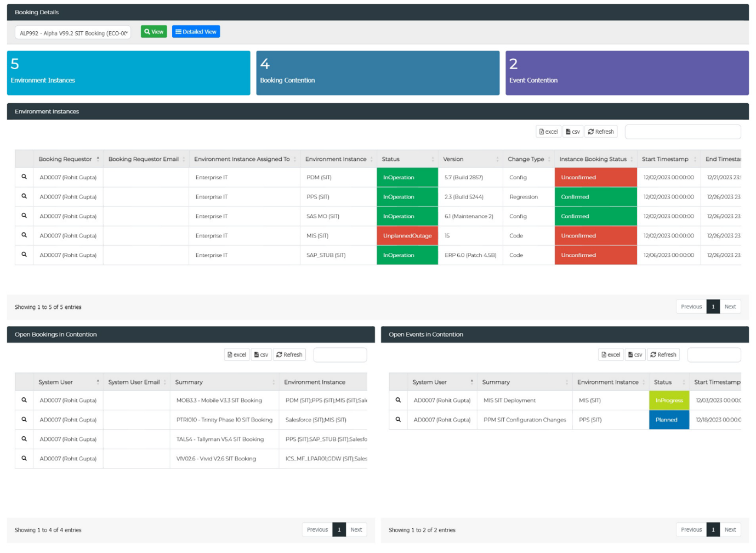Sort by Booking Requestor Email column
Viewport: 756px width, 553px height.
(146, 159)
